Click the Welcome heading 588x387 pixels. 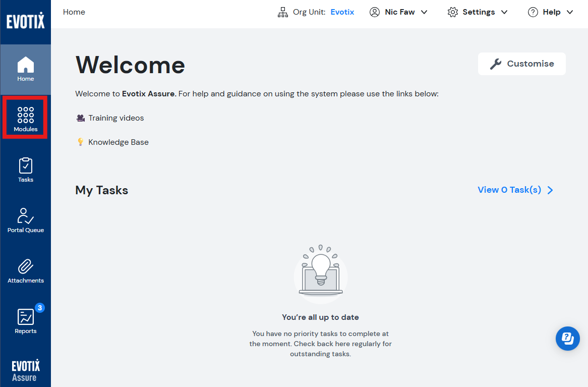[130, 65]
